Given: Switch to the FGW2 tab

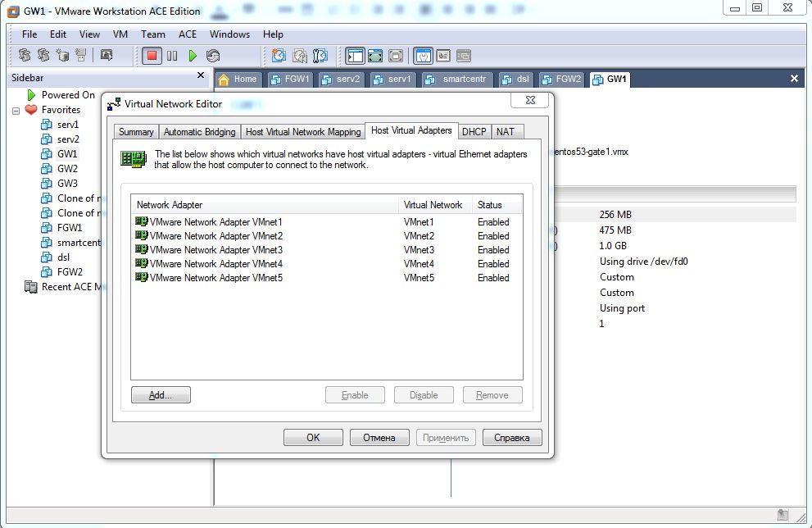Looking at the screenshot, I should pyautogui.click(x=562, y=80).
